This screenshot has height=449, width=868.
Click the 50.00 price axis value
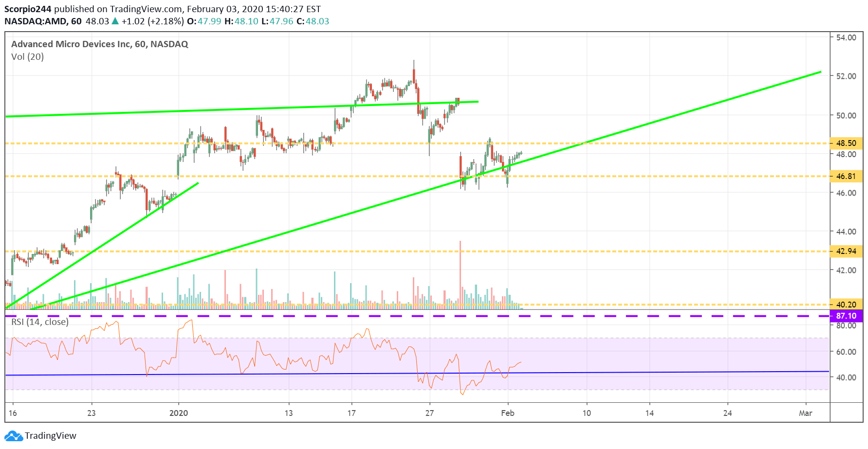pos(846,115)
